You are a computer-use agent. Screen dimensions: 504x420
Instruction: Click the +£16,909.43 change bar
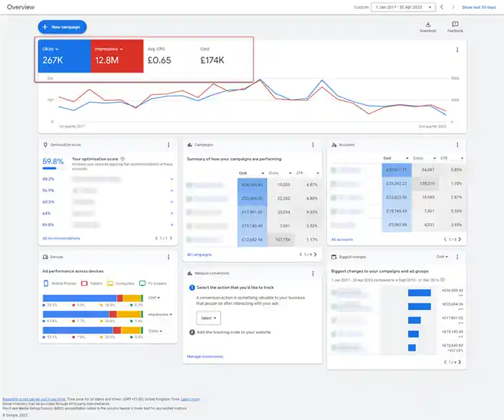click(x=420, y=293)
